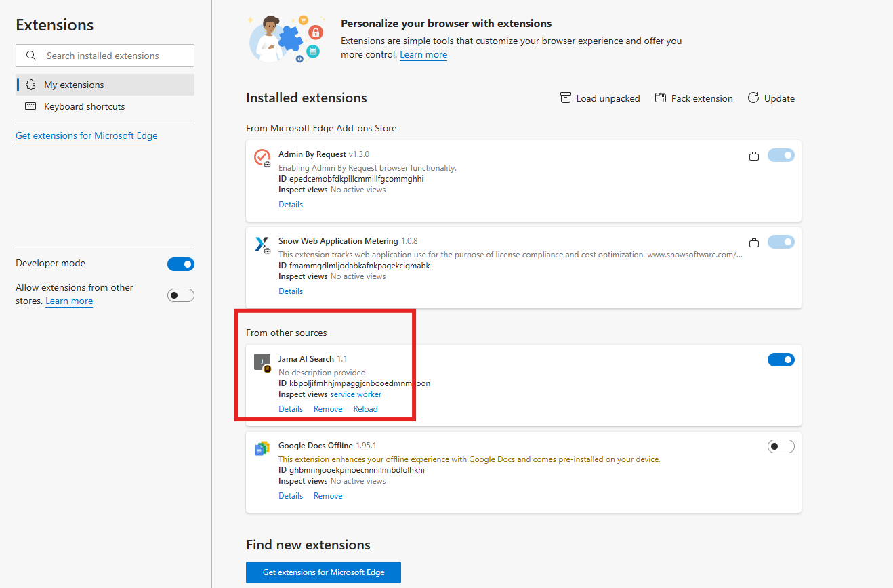Click the Admin By Request title text
The height and width of the screenshot is (588, 893).
312,154
